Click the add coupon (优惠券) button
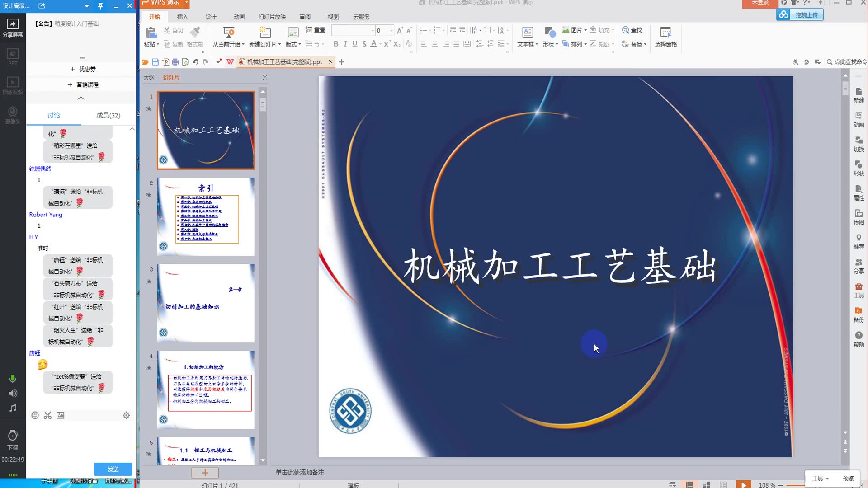 pos(83,69)
